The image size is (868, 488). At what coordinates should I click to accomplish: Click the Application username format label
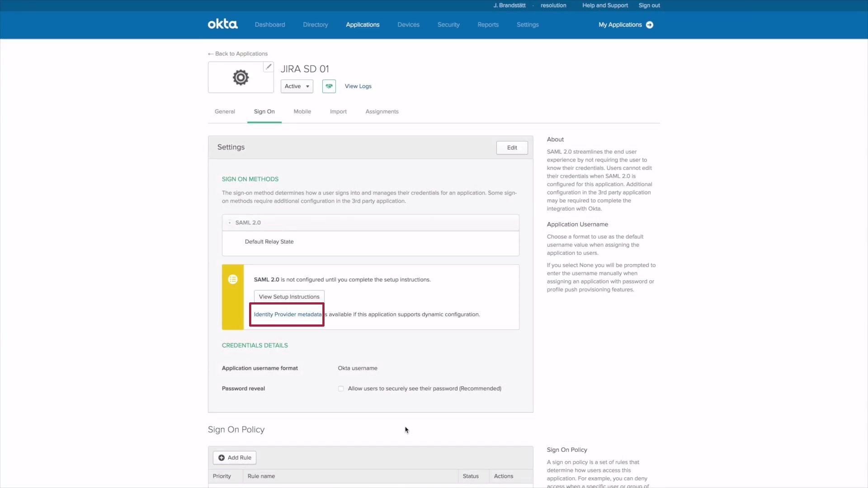click(260, 368)
